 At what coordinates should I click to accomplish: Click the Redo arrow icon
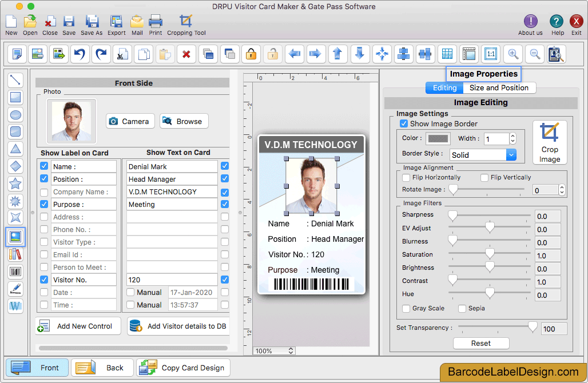point(101,54)
